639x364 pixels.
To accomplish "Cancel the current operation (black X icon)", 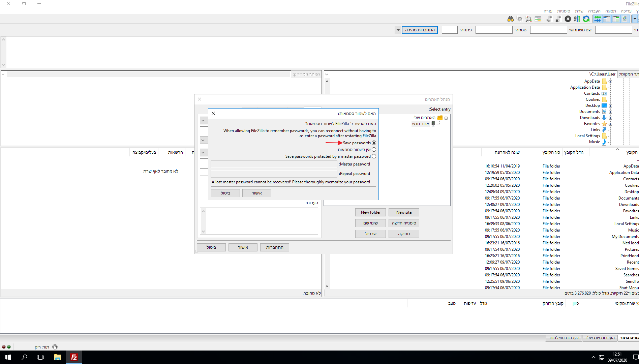I will [x=568, y=19].
